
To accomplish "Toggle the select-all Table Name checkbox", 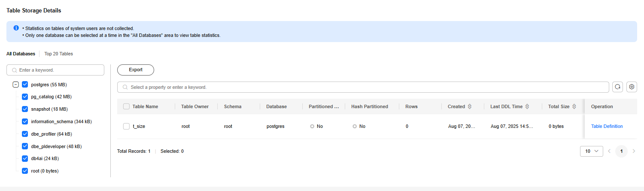I will pyautogui.click(x=126, y=106).
